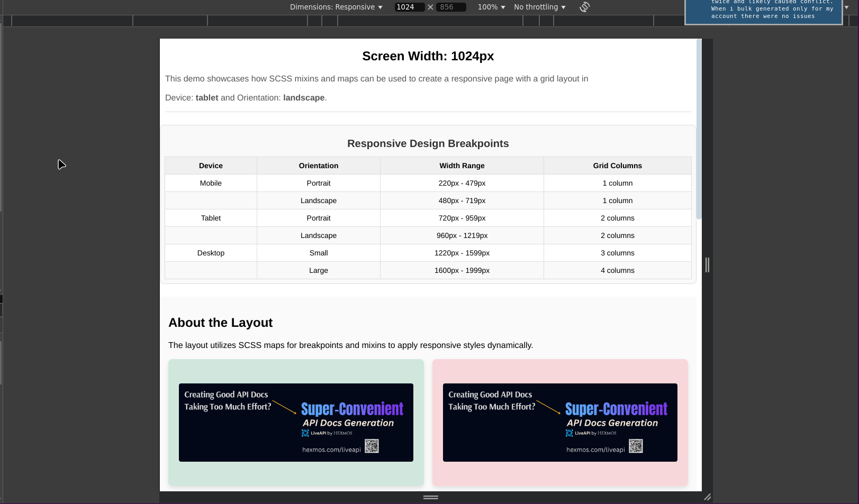Rotate the device viewport orientation
Screen dimensions: 859x504
[x=584, y=7]
